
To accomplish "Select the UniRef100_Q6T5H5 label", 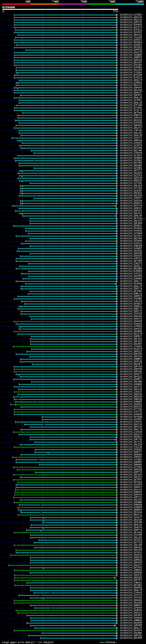I will click(x=131, y=261).
